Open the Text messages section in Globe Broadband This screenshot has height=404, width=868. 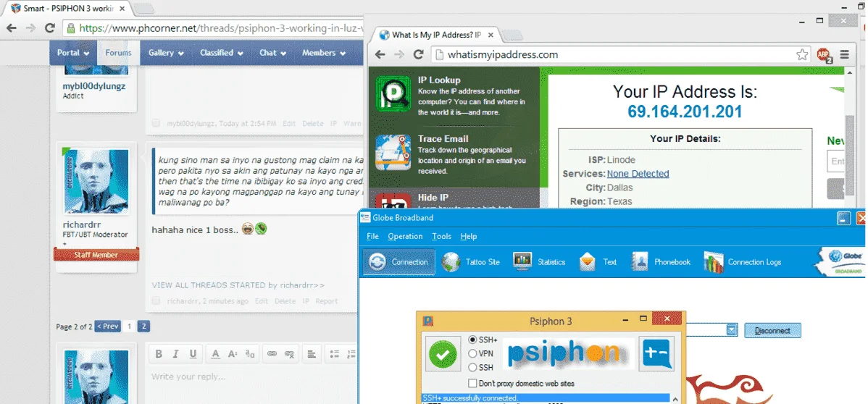click(x=598, y=262)
